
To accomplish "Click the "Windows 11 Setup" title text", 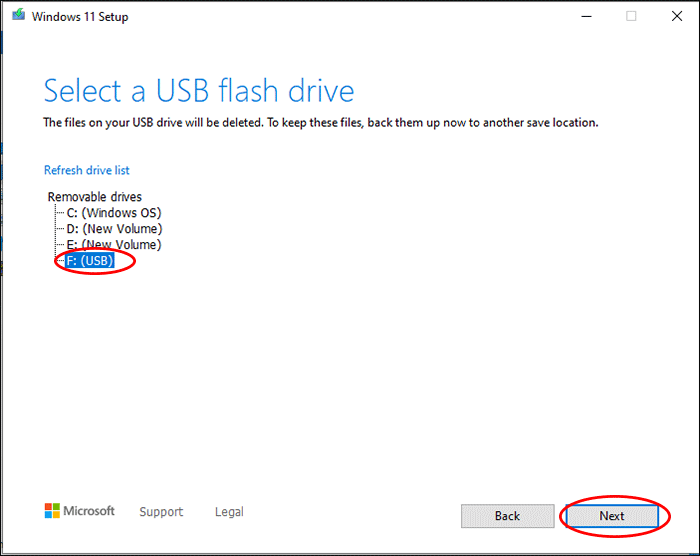I will [80, 17].
